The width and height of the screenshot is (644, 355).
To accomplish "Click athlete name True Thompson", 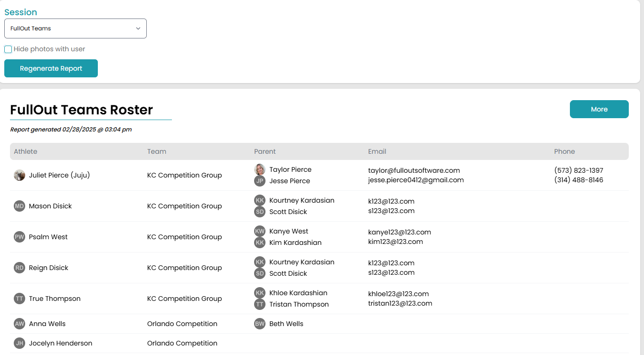I will point(55,299).
